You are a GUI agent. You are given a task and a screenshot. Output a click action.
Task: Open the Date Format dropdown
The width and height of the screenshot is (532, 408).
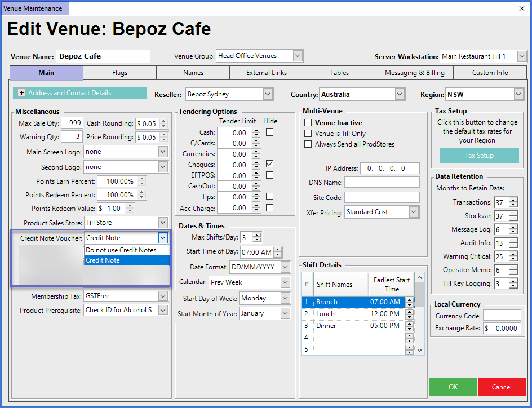coord(285,267)
